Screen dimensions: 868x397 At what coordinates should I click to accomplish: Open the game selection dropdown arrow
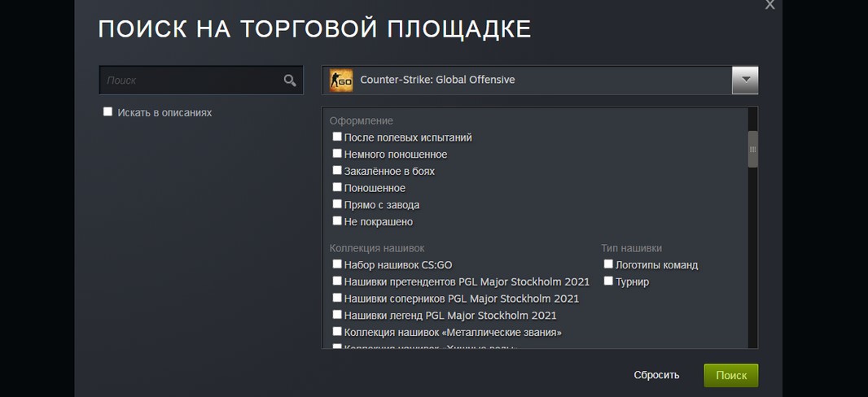745,81
